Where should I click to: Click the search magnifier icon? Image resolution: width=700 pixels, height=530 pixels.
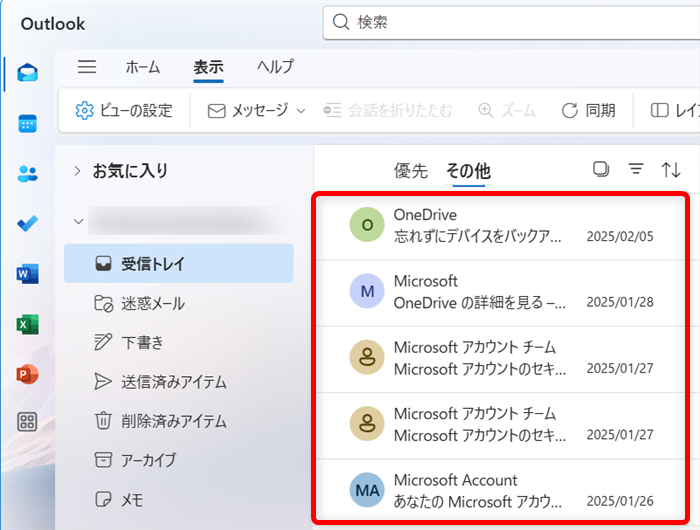click(341, 22)
